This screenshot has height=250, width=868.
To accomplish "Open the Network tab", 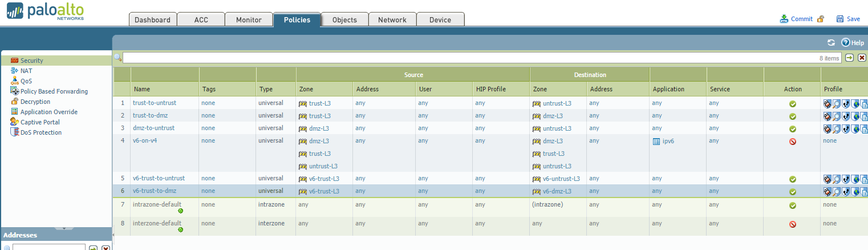I will pyautogui.click(x=392, y=19).
